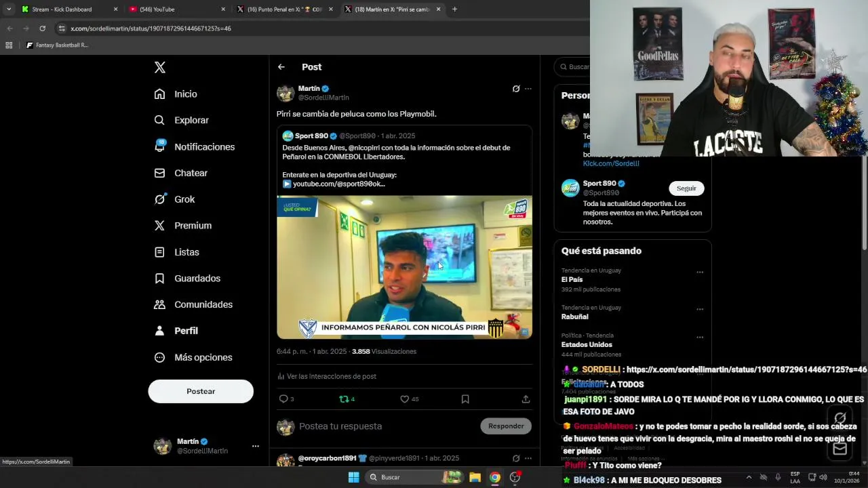
Task: Open Grok icon in sidebar
Action: (x=159, y=199)
